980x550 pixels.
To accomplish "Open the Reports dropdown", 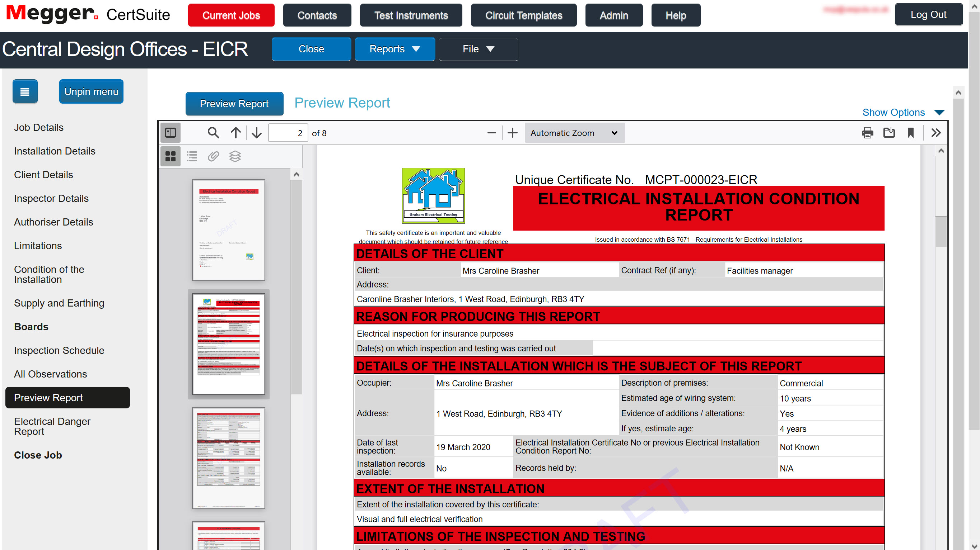I will (395, 49).
